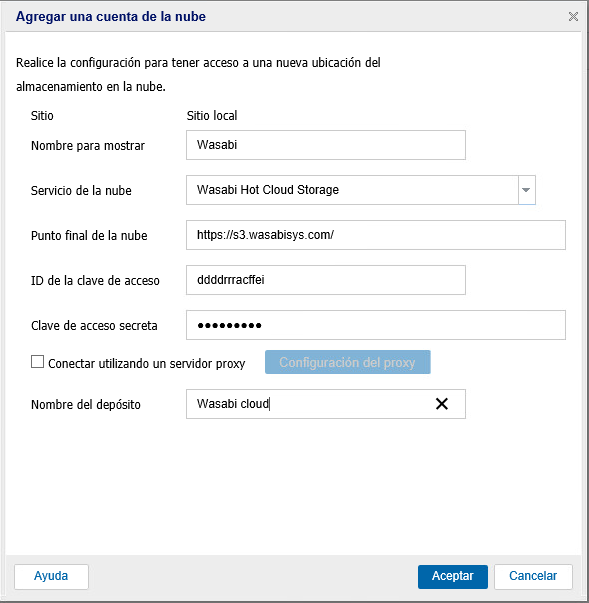Viewport: 589px width, 603px height.
Task: Confirm with the Aceptar button
Action: (x=453, y=576)
